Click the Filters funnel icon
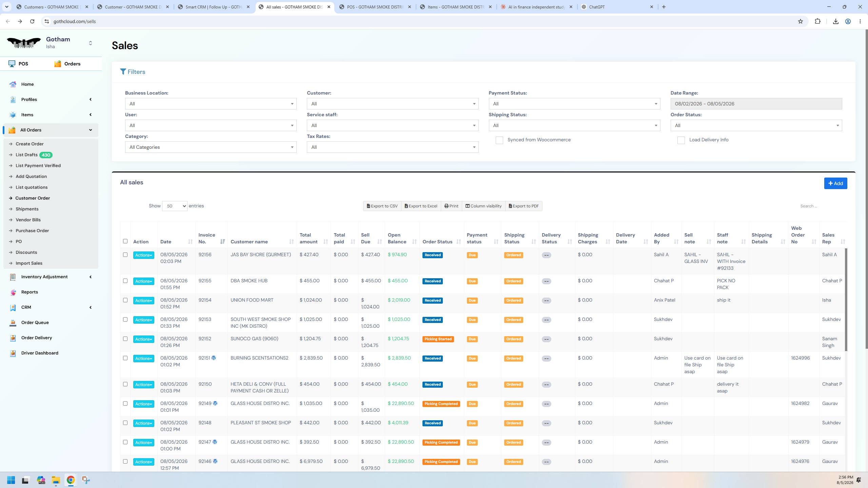This screenshot has height=488, width=868. [x=123, y=72]
